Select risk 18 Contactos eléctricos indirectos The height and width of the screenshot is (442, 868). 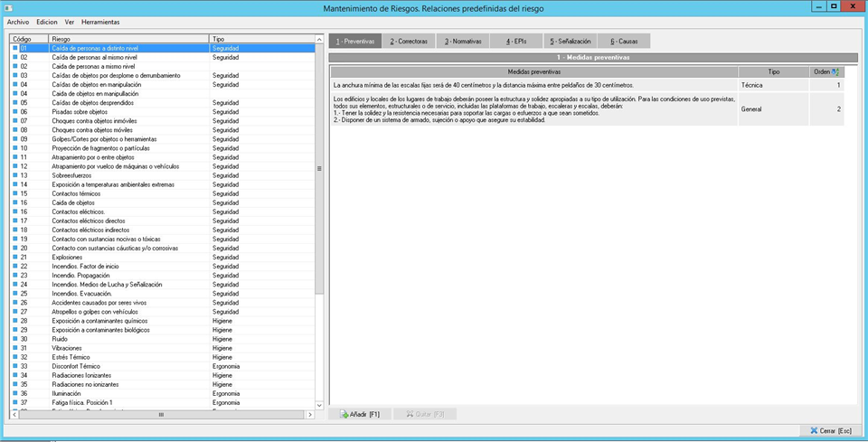[x=163, y=230]
